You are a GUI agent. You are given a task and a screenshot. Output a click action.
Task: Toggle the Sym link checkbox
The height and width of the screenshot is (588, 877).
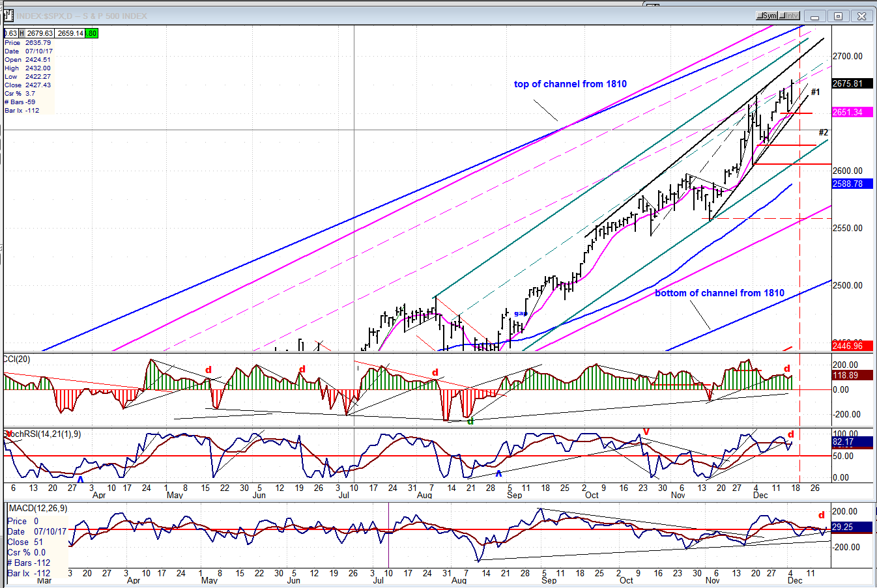point(767,16)
